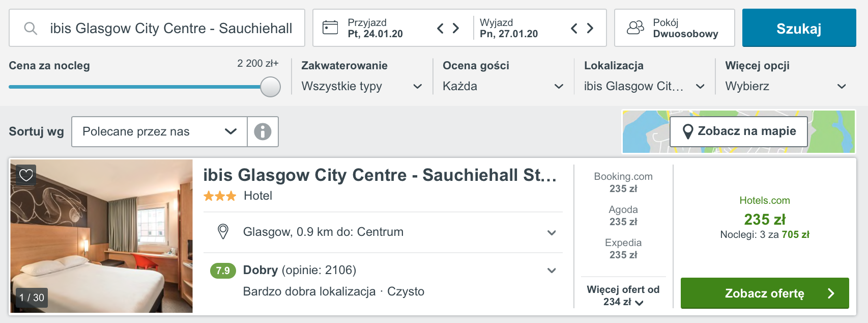Move check-out date one day earlier
This screenshot has width=868, height=323.
coord(574,28)
